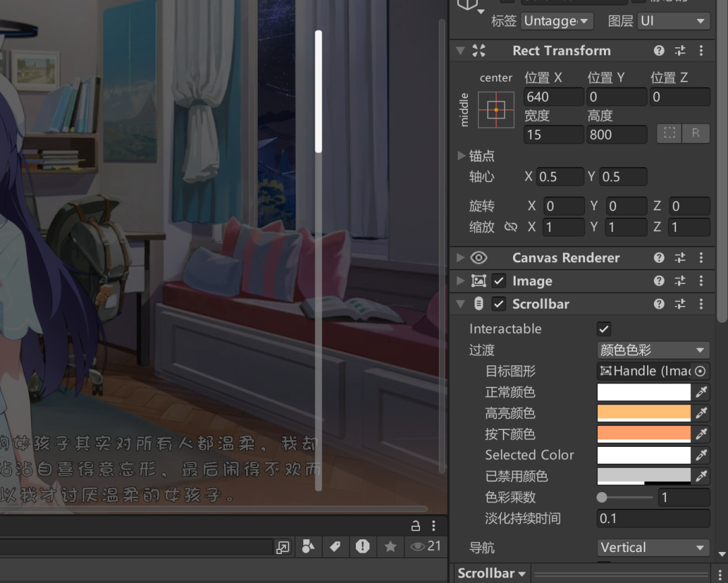The image size is (728, 583).
Task: Open the highlighted orange color swatch
Action: click(x=644, y=412)
